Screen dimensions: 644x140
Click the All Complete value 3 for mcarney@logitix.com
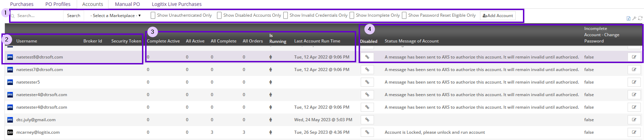(x=212, y=132)
